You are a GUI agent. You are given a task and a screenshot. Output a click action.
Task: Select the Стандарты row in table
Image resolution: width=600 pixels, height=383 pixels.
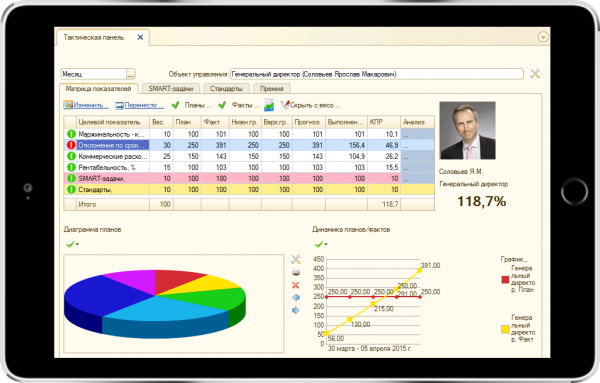[249, 190]
